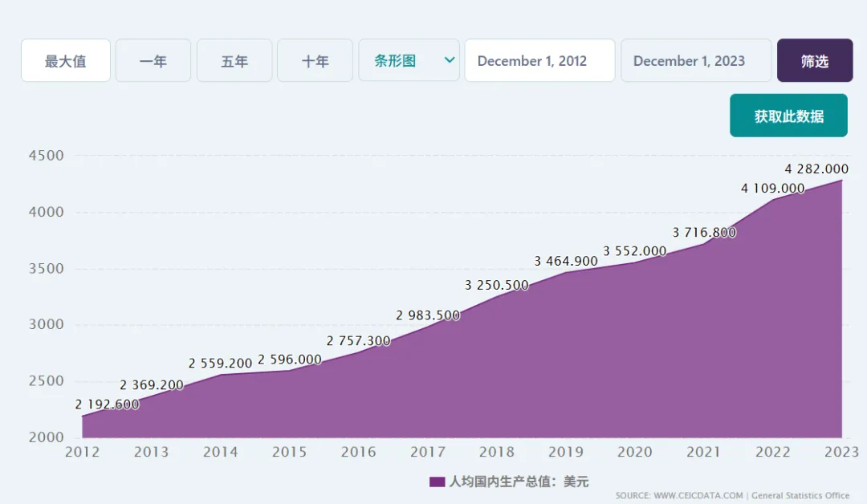
Task: Select the 十年 time range
Action: coord(315,61)
